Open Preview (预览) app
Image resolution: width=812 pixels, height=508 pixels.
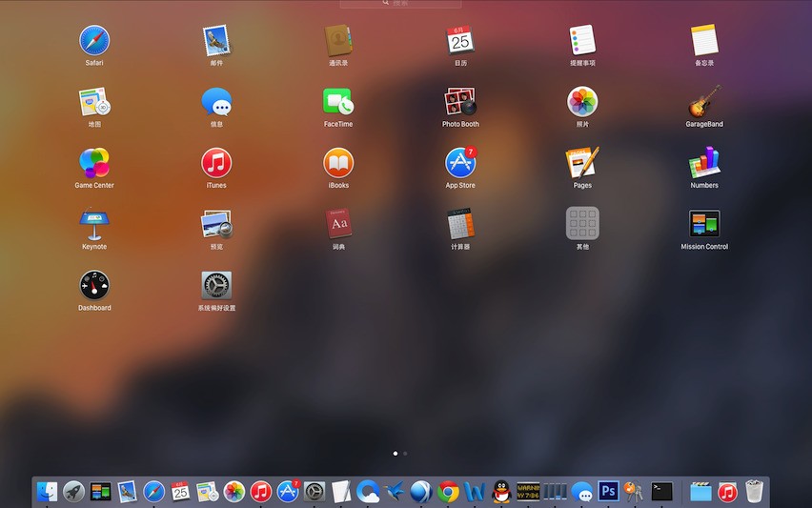[x=216, y=224]
